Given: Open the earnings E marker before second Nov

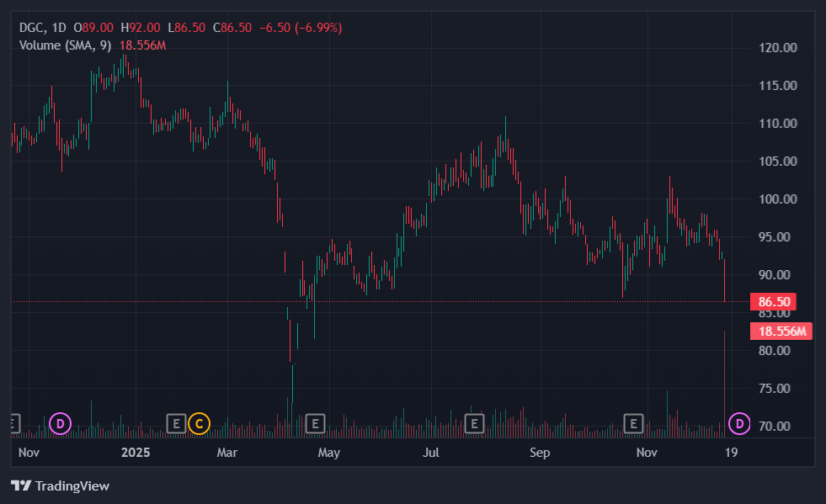Looking at the screenshot, I should (633, 422).
